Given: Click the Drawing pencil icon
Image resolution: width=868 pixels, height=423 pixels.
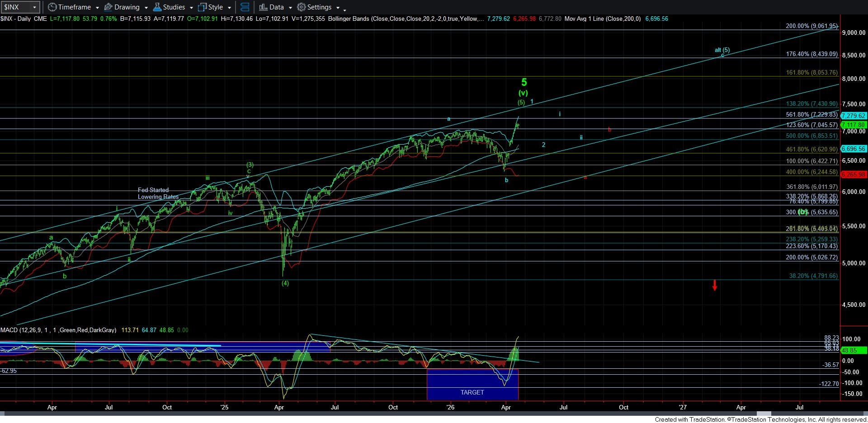Looking at the screenshot, I should point(108,7).
